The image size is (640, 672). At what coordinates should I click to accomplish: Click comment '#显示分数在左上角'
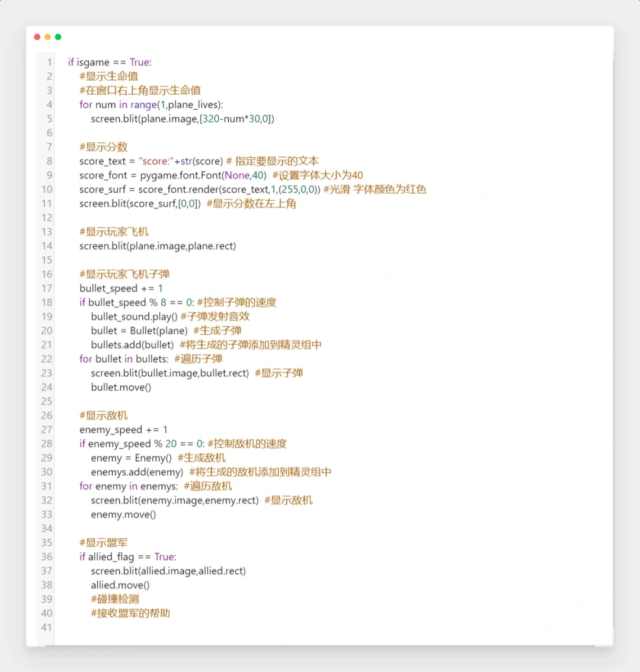click(252, 204)
